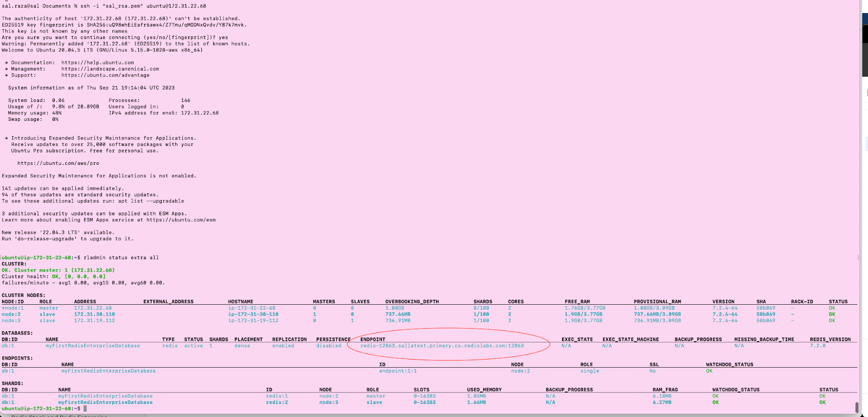Click the 172.31.22.68 master node address
The height and width of the screenshot is (417, 868).
pos(93,308)
